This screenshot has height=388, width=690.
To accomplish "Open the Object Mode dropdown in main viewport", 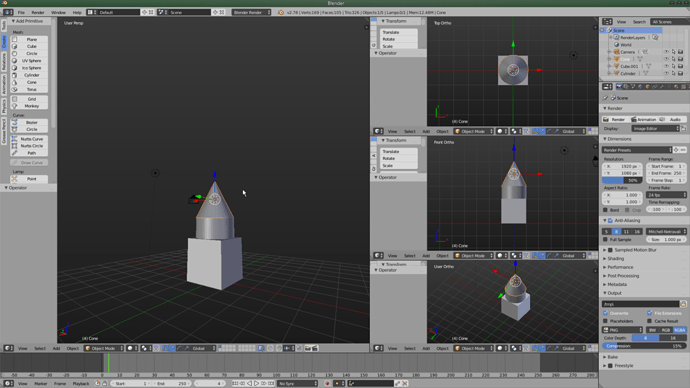I will tap(104, 348).
